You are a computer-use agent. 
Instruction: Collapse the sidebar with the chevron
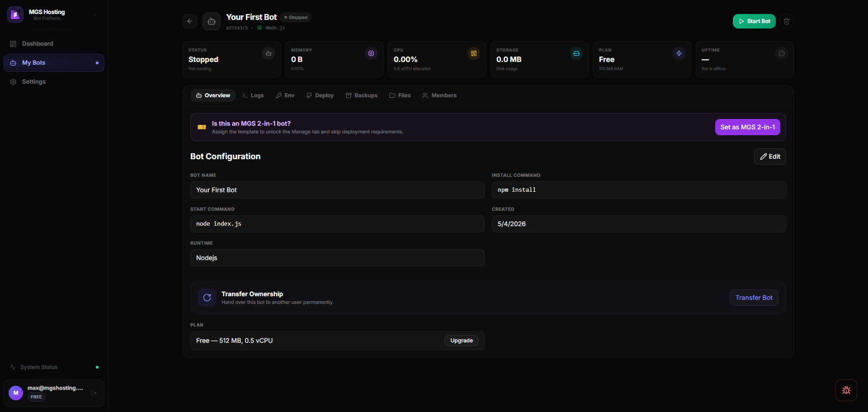coord(95,14)
